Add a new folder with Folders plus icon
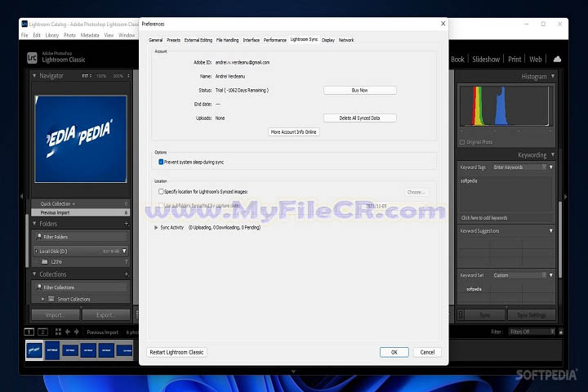 tap(127, 224)
